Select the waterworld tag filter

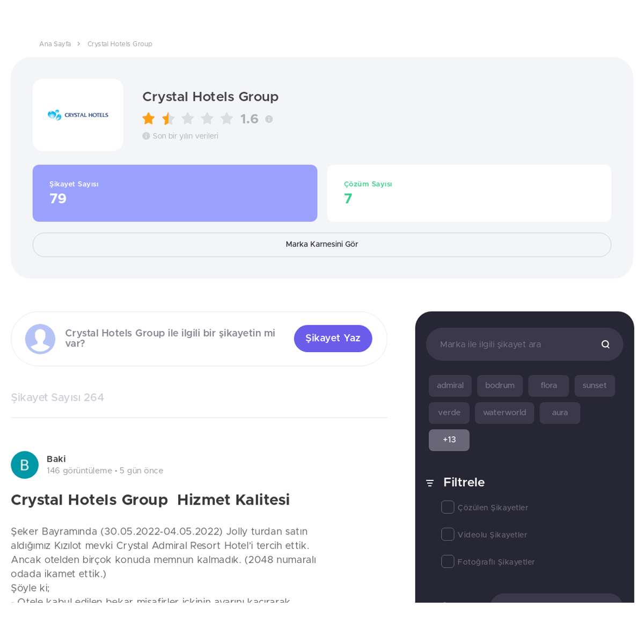tap(504, 413)
